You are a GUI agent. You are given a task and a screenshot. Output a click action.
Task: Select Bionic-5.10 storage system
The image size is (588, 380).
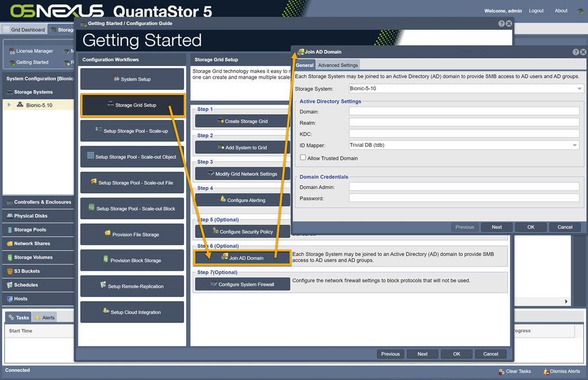[39, 105]
